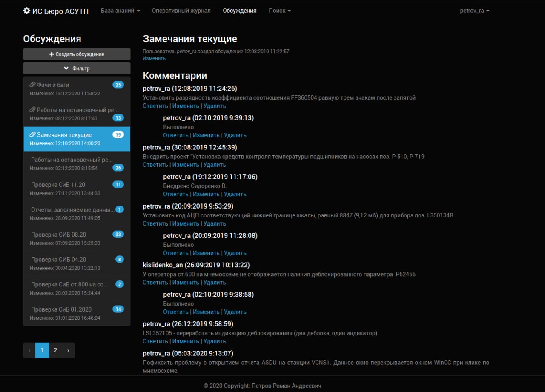Delete comment from 12:08:2019 11:24:26
This screenshot has width=545, height=392.
pos(215,106)
